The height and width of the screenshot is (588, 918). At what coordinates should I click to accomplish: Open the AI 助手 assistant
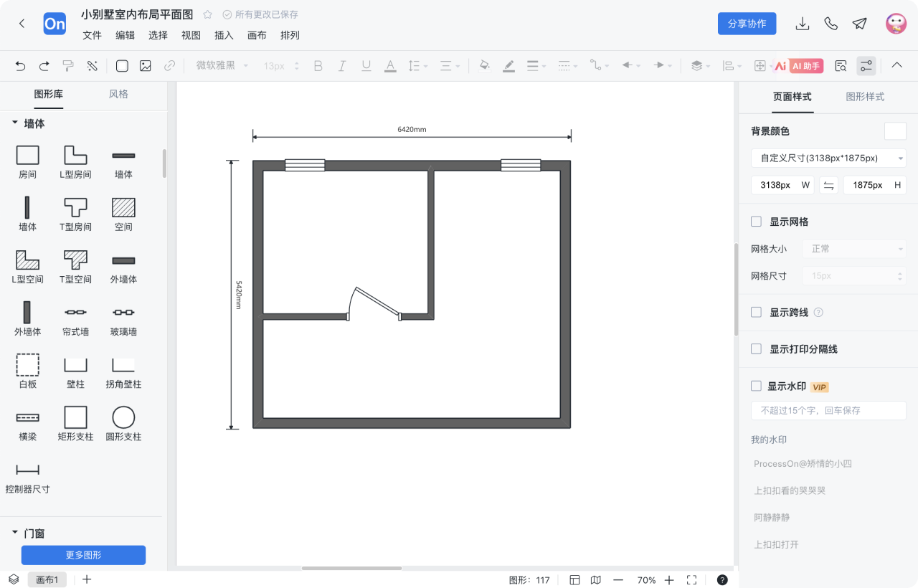point(798,66)
